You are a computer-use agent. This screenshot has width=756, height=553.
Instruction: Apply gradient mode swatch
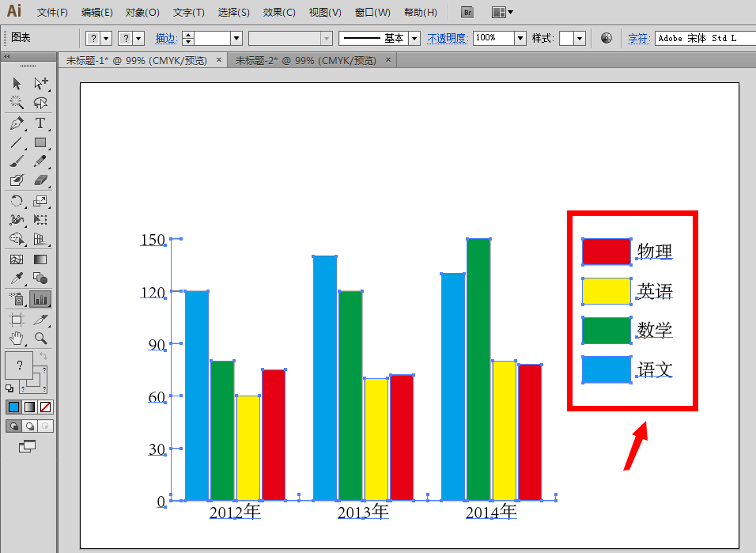click(30, 407)
